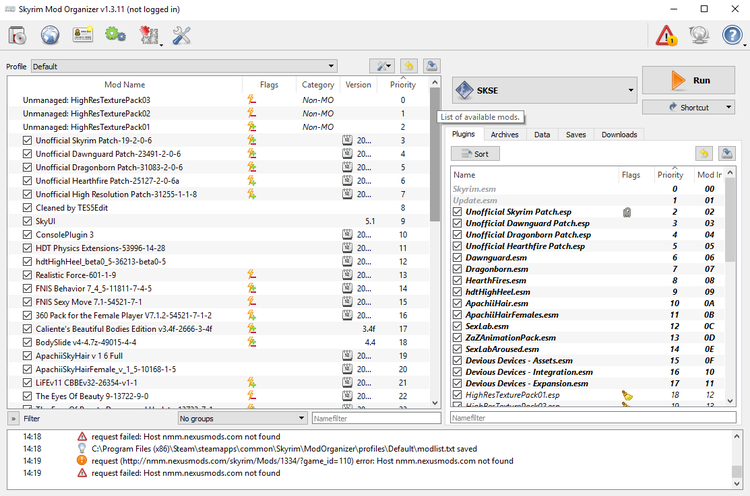Click the Version column header
The height and width of the screenshot is (496, 750).
pyautogui.click(x=358, y=84)
